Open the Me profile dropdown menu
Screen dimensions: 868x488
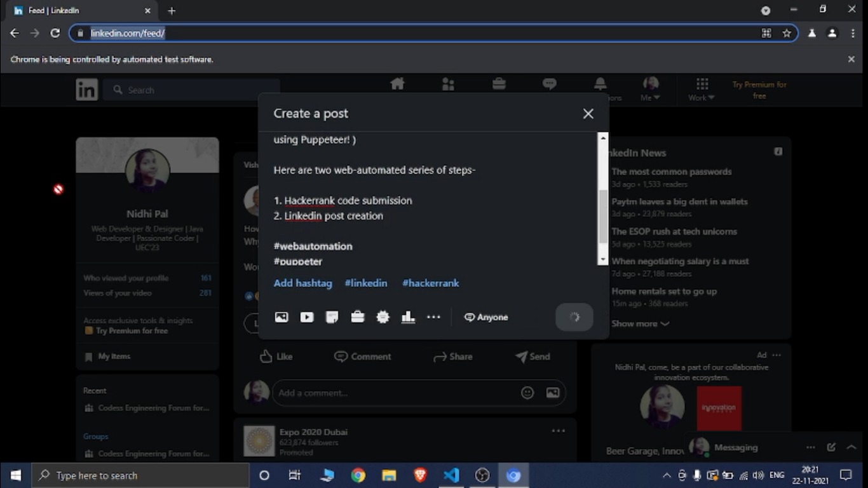tap(650, 90)
